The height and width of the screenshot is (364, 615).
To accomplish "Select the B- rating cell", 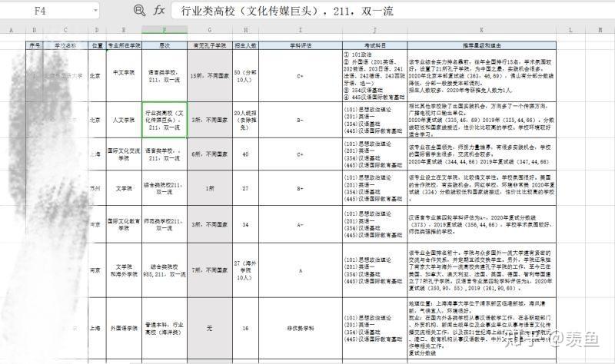I will pos(301,120).
